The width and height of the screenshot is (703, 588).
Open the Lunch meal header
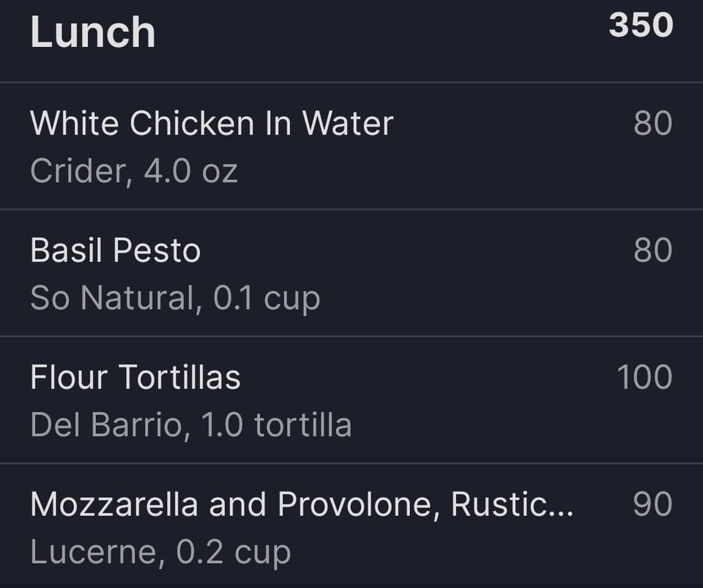point(351,40)
